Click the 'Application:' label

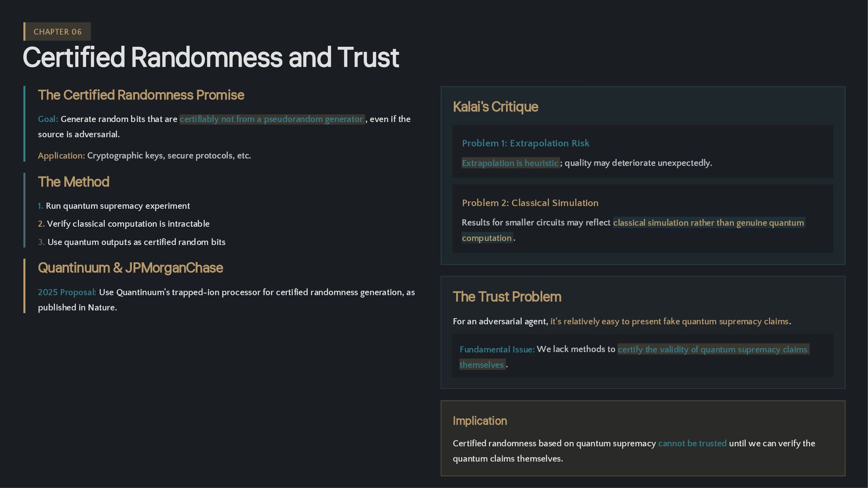pos(61,156)
